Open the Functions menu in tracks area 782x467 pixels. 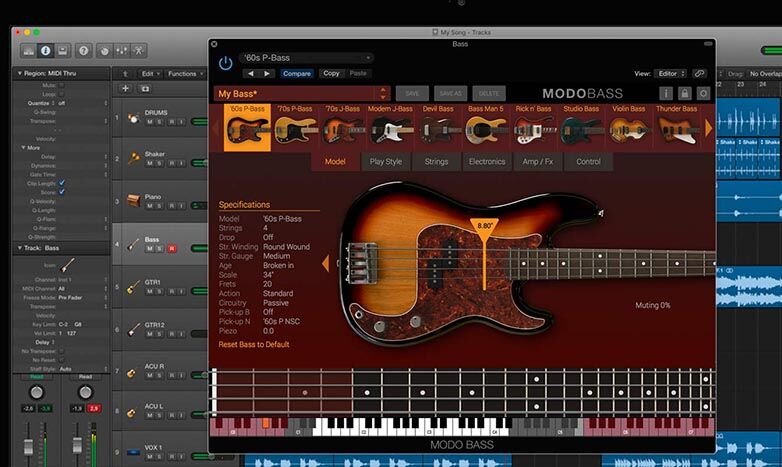click(x=185, y=74)
